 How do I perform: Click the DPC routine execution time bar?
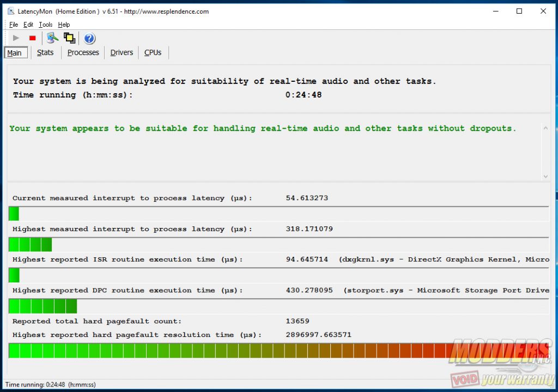click(278, 306)
